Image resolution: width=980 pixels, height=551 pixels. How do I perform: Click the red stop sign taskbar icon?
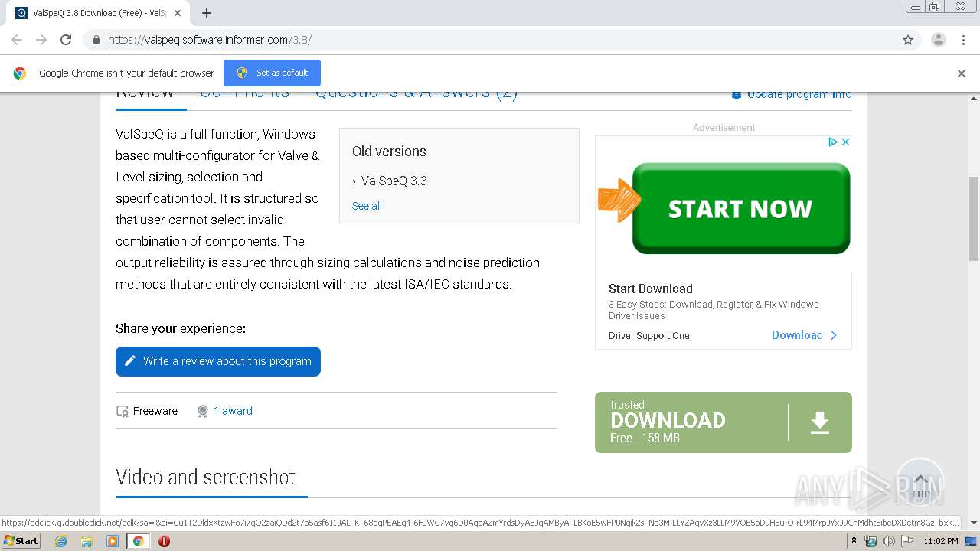164,541
